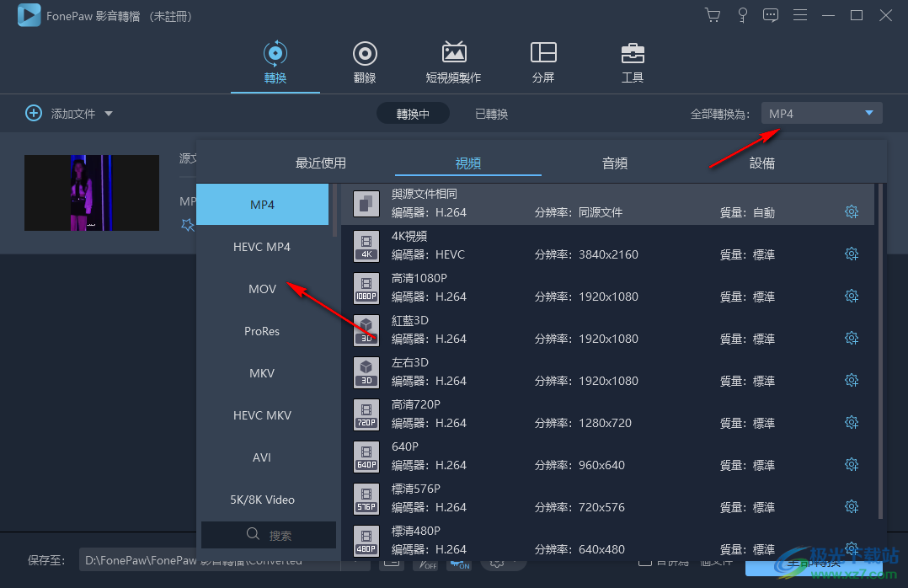Viewport: 908px width, 588px height.
Task: Click the video thumbnail preview
Action: coord(92,192)
